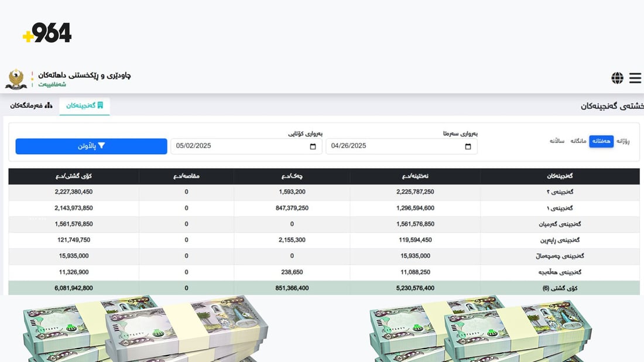The width and height of the screenshot is (644, 362).
Task: Open the hamburger menu
Action: (x=635, y=78)
